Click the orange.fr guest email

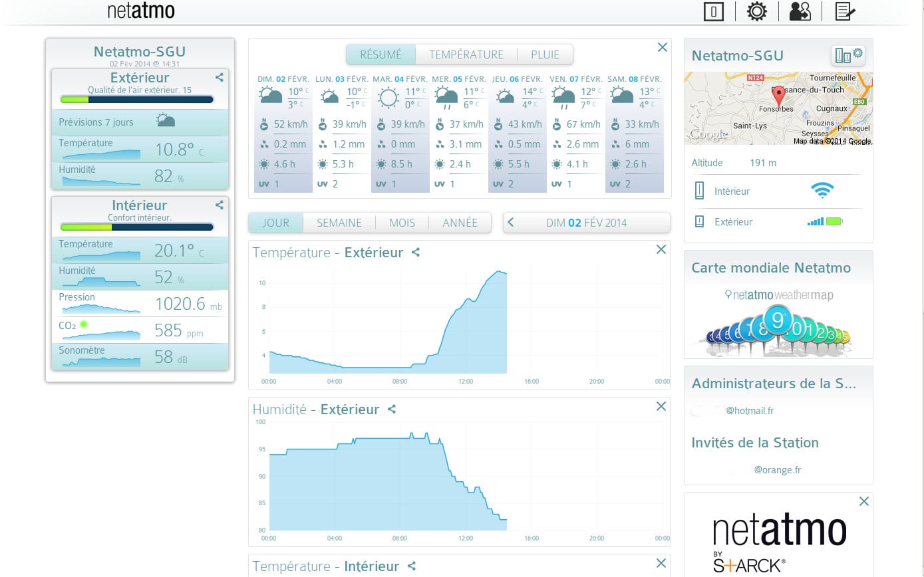pos(778,470)
